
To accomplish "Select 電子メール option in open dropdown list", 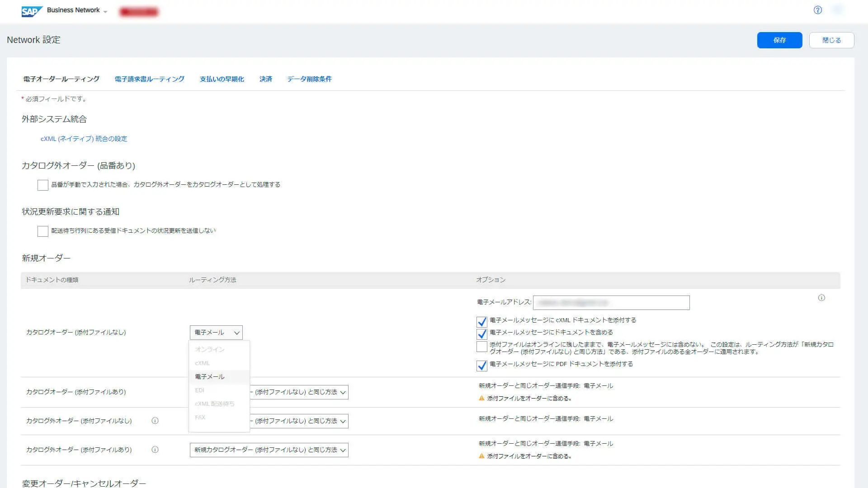I will click(x=210, y=376).
